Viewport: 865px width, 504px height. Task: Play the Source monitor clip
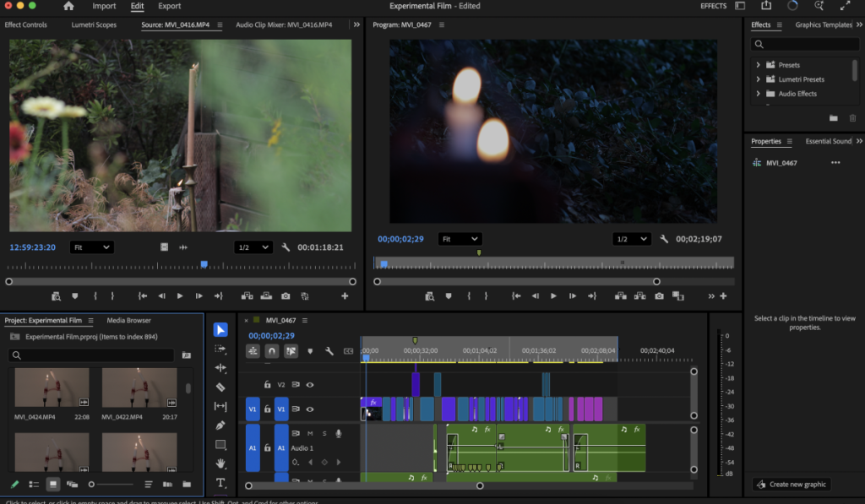[x=180, y=296]
